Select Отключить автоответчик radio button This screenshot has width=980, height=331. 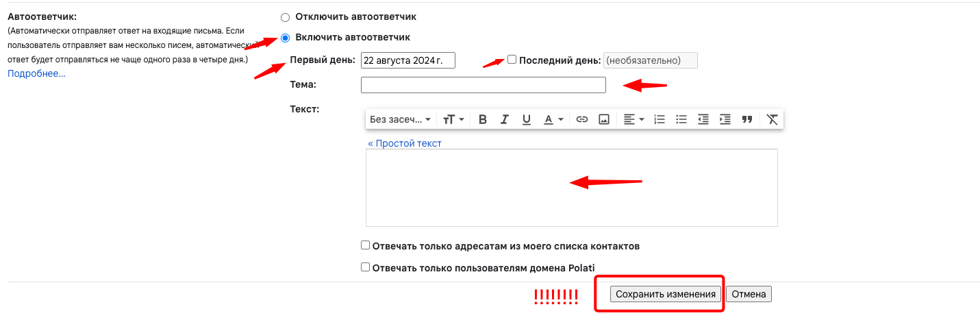point(286,16)
